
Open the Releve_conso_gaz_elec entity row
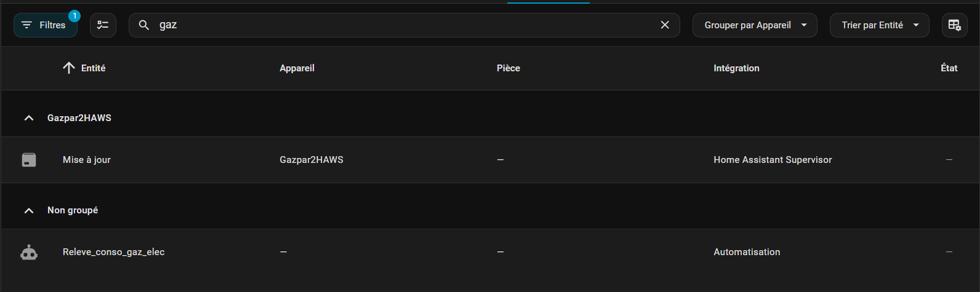tap(114, 252)
